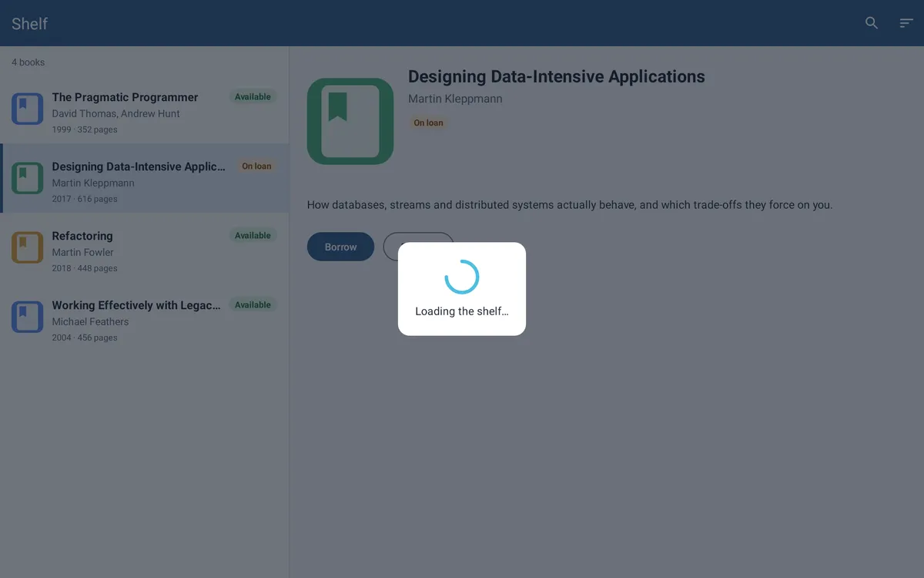
Task: Click the Designing Data-Intensive Applications heading
Action: tap(556, 77)
